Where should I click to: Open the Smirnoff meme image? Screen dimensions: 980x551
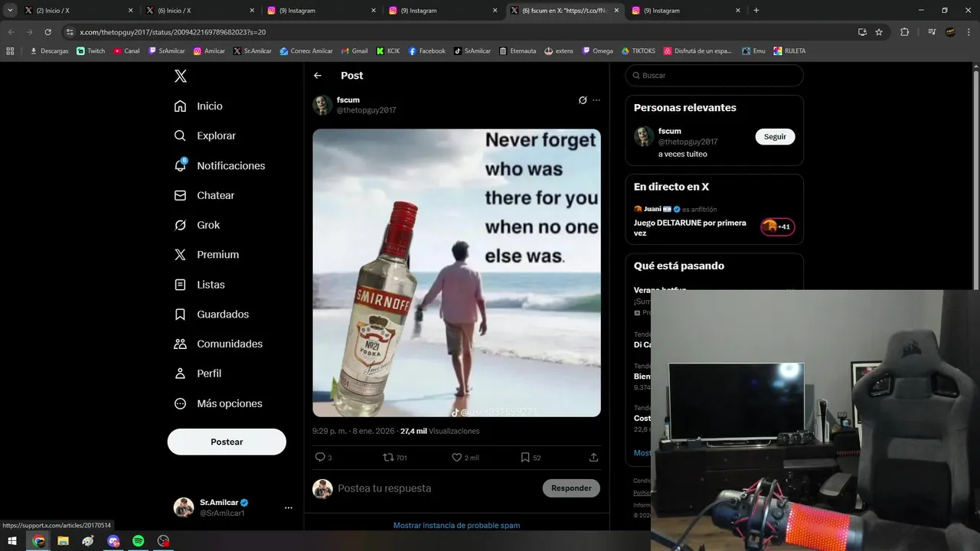456,272
